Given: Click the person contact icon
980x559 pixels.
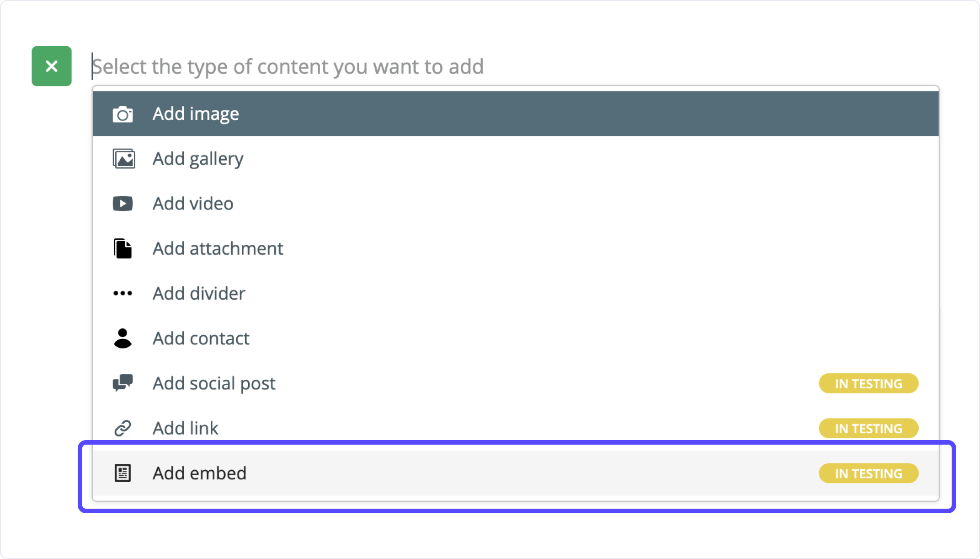Looking at the screenshot, I should 122,339.
